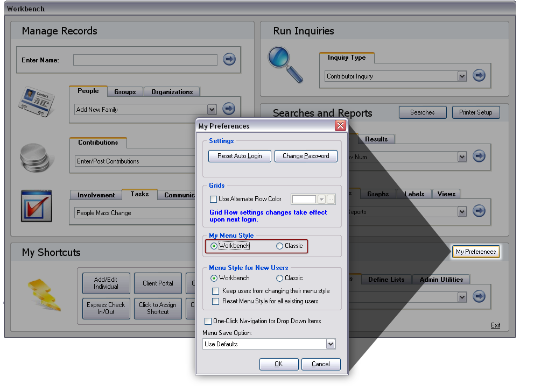Viewport: 534px width, 392px height.
Task: Open Printer Setup
Action: pyautogui.click(x=476, y=112)
